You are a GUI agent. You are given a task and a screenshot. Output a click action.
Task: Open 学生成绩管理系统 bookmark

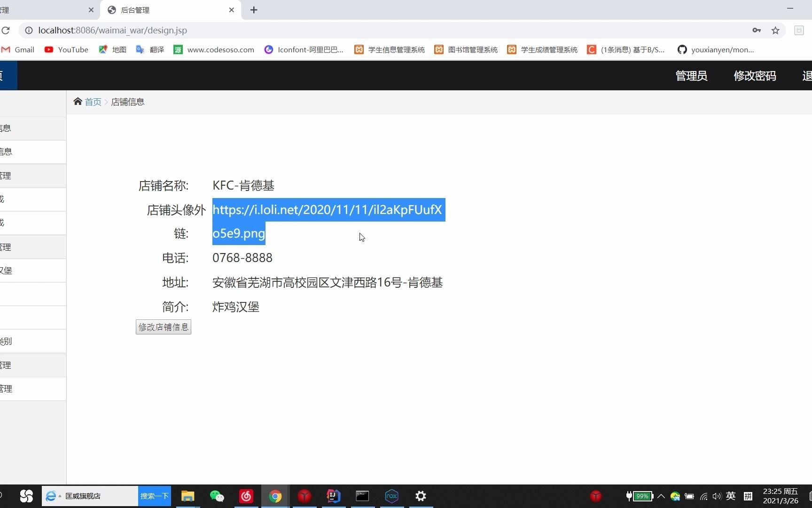pos(542,50)
